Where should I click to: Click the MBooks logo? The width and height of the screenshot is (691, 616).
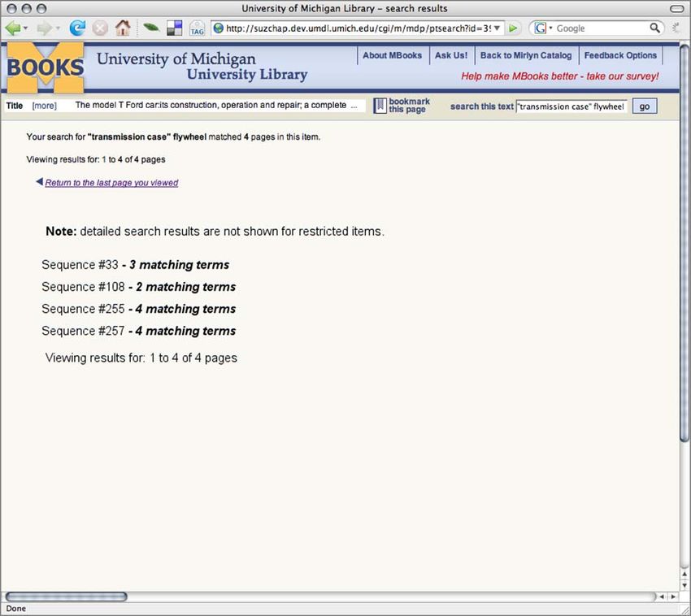45,67
